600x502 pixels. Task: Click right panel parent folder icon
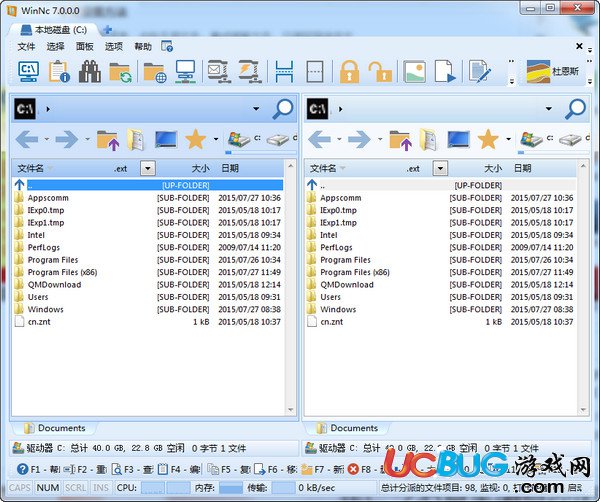[x=400, y=140]
